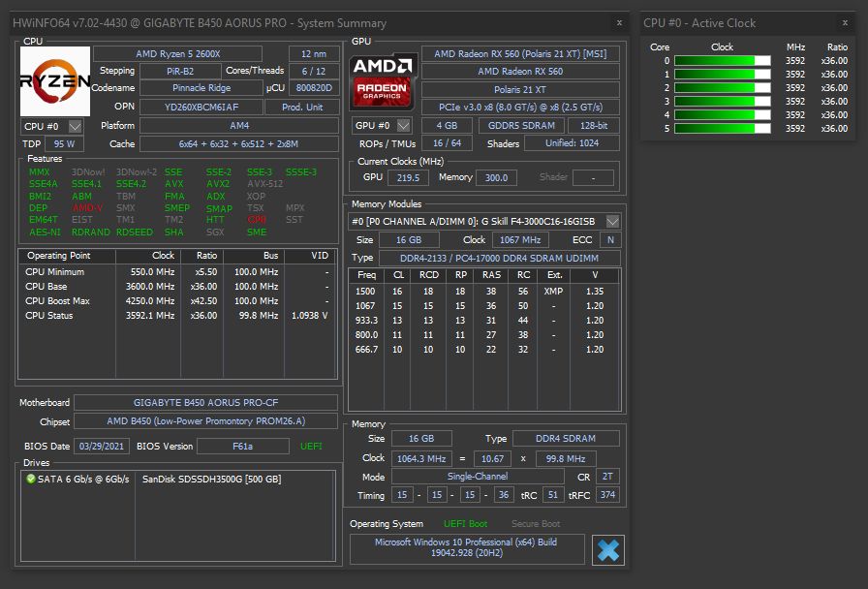Click the GPU clock 219.5 field
868x589 pixels.
408,177
